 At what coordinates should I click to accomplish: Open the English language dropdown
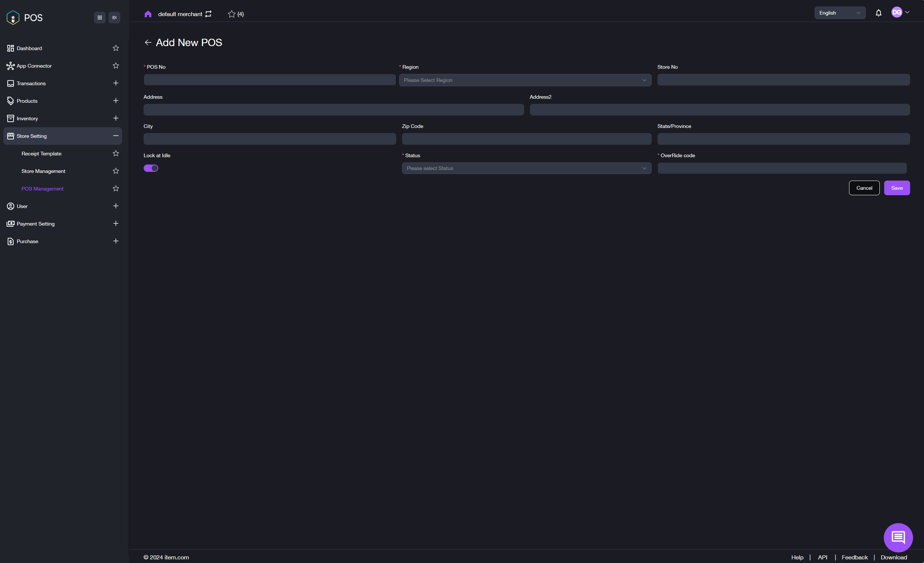tap(839, 13)
